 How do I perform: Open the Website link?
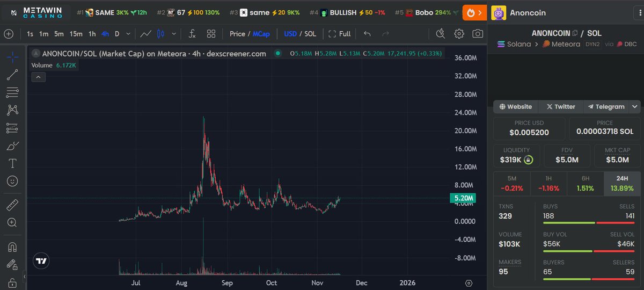[x=516, y=106]
